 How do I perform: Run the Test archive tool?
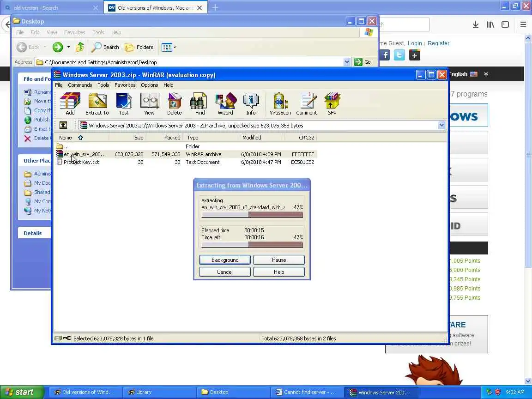[x=123, y=104]
